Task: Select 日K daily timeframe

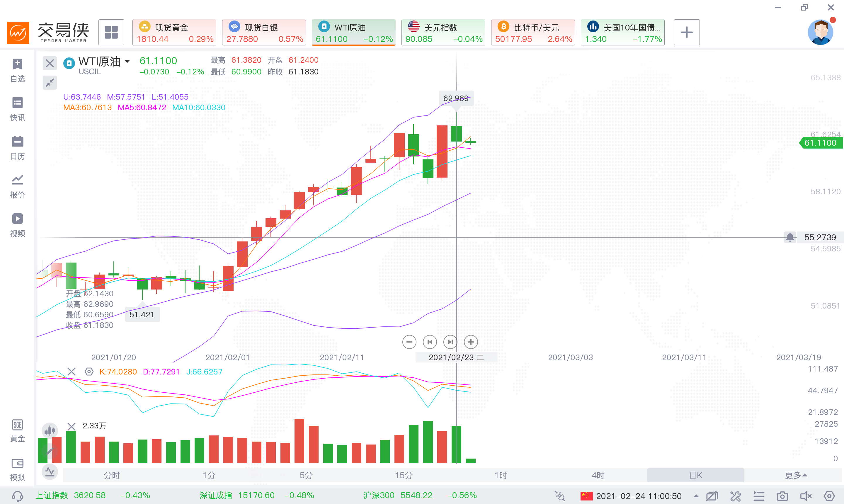Action: tap(695, 475)
